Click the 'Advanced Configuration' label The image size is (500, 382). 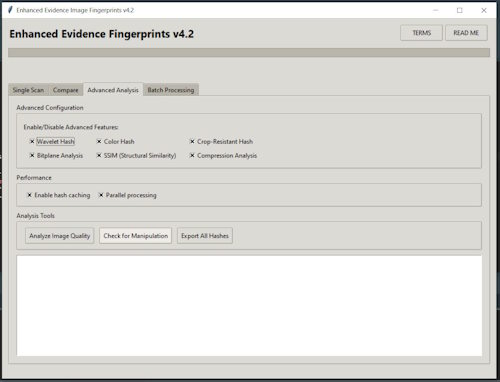(x=50, y=108)
